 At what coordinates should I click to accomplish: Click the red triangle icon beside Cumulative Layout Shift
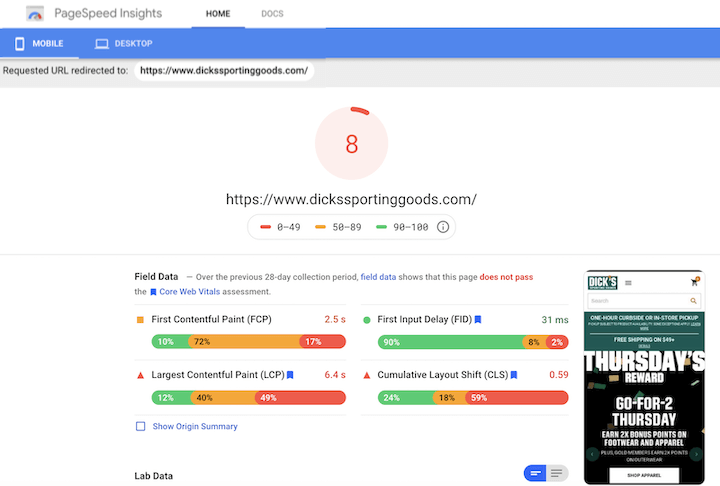pyautogui.click(x=366, y=376)
